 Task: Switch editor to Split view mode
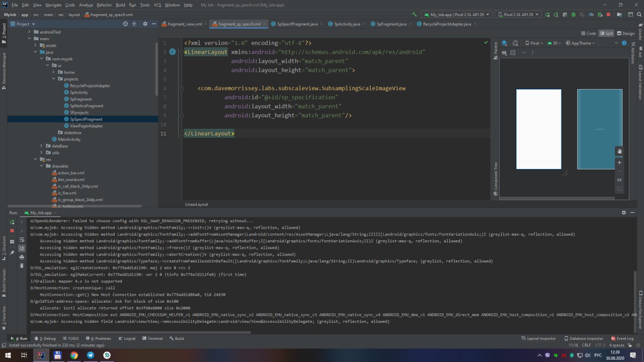[606, 33]
